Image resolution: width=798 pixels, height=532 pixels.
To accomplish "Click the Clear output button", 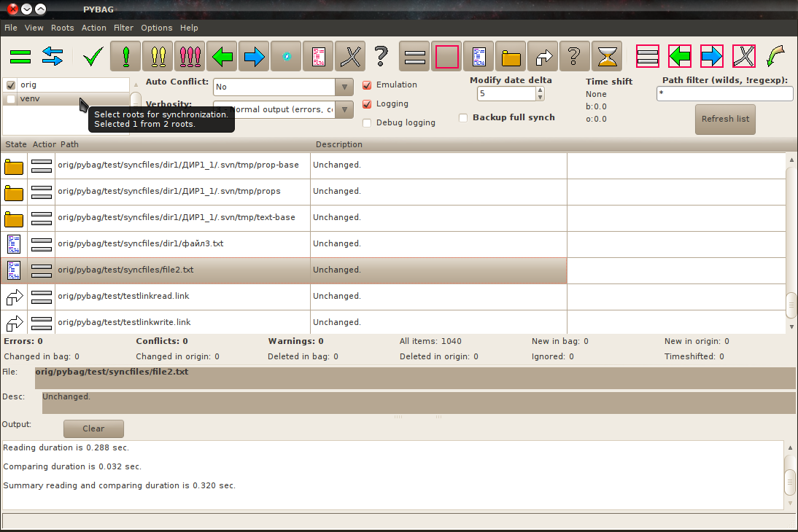I will point(93,429).
